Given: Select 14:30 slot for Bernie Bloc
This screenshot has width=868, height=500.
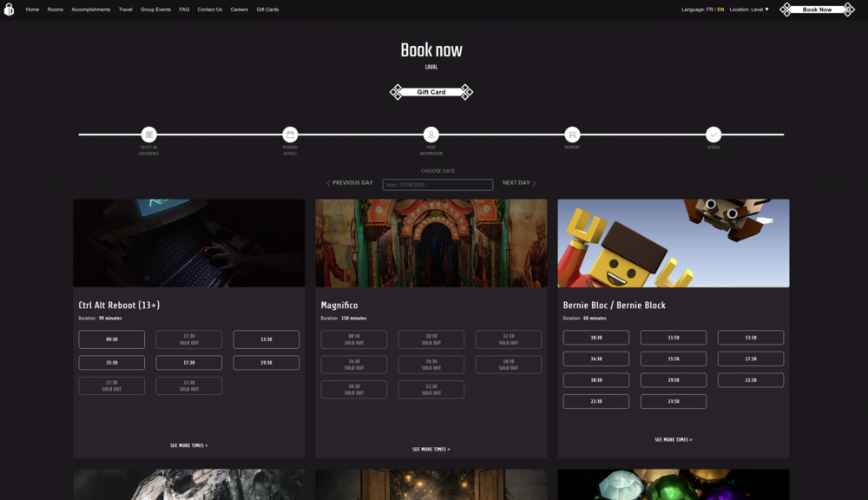Looking at the screenshot, I should (596, 359).
